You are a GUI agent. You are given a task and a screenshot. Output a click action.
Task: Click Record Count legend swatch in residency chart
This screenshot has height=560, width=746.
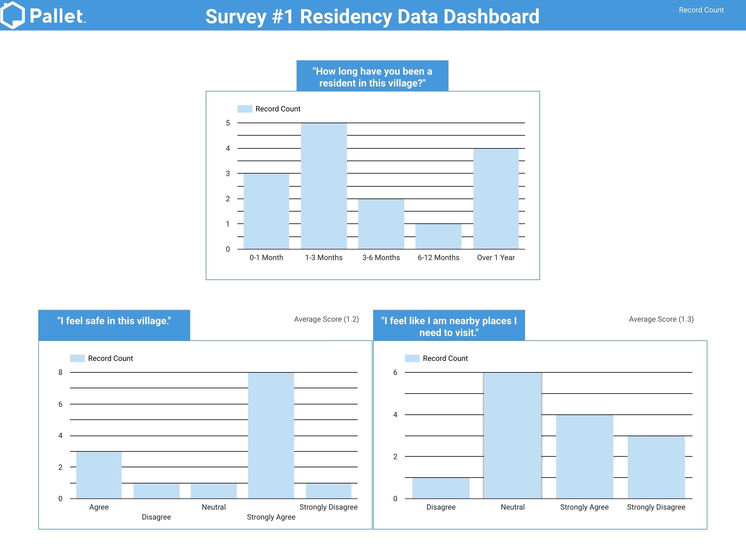(x=245, y=109)
